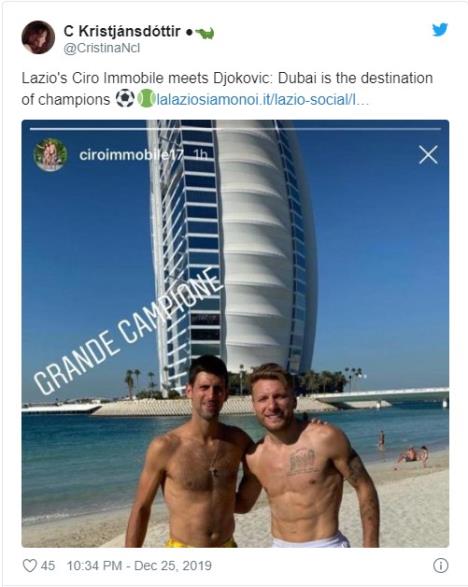
Task: Click the GRANDE CAMPIONE story caption
Action: click(127, 331)
